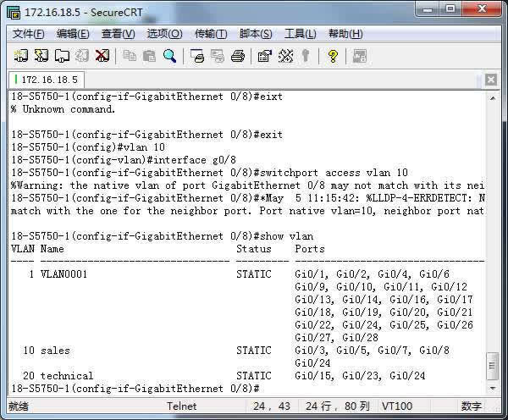Click the yellow Help question mark icon
This screenshot has width=508, height=420.
click(333, 56)
